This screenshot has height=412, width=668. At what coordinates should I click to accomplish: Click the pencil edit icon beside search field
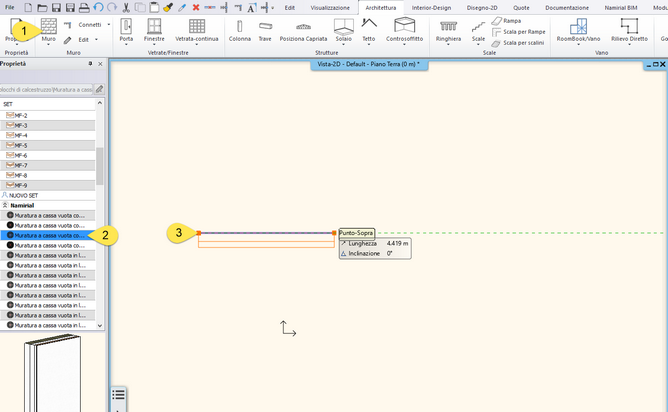click(x=99, y=89)
